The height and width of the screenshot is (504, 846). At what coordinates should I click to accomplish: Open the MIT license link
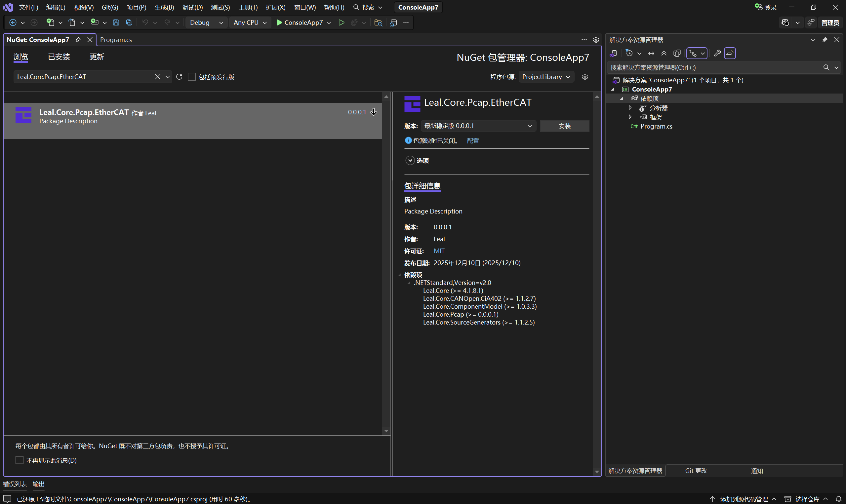[439, 251]
